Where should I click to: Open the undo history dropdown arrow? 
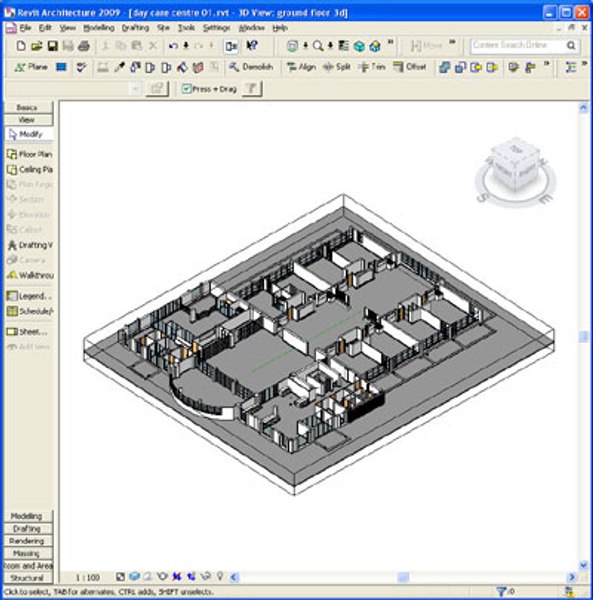click(x=186, y=46)
